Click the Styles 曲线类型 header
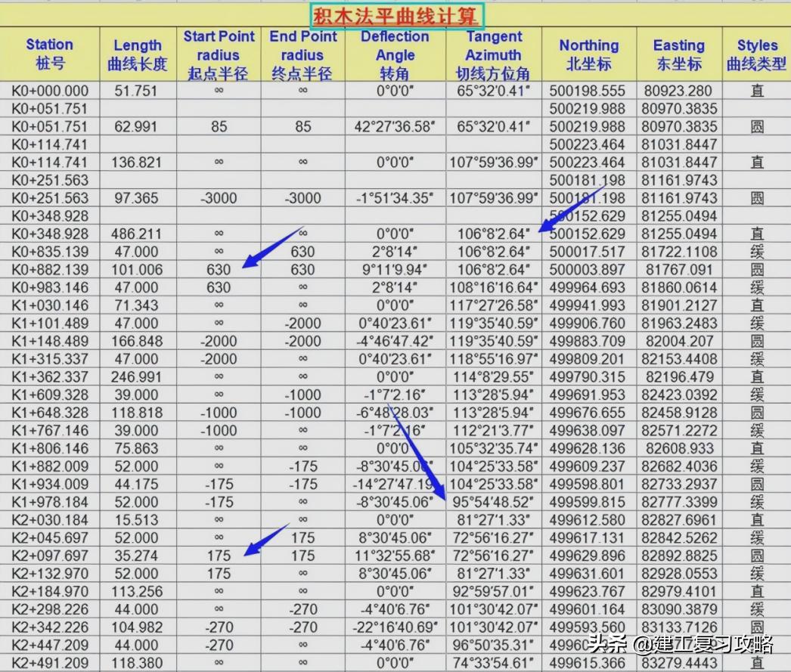Screen dimensions: 791x672 [757, 54]
